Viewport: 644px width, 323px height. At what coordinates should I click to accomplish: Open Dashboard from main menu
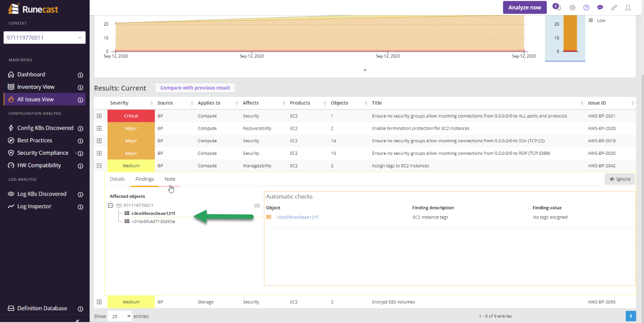(x=31, y=74)
